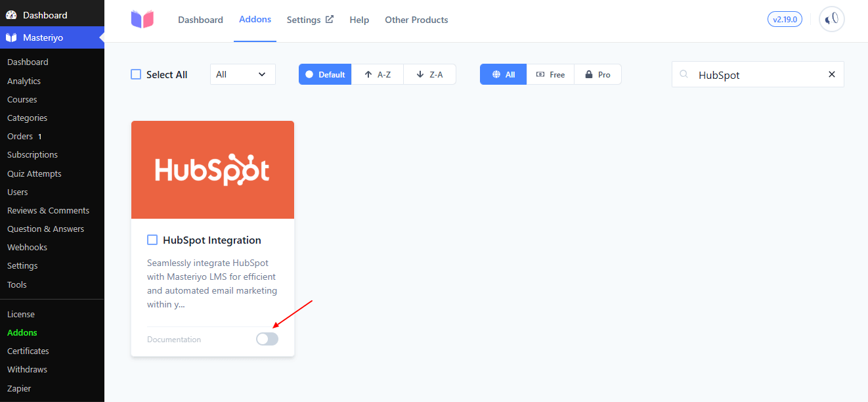Check the HubSpot Integration checkbox
The width and height of the screenshot is (868, 402).
point(152,240)
